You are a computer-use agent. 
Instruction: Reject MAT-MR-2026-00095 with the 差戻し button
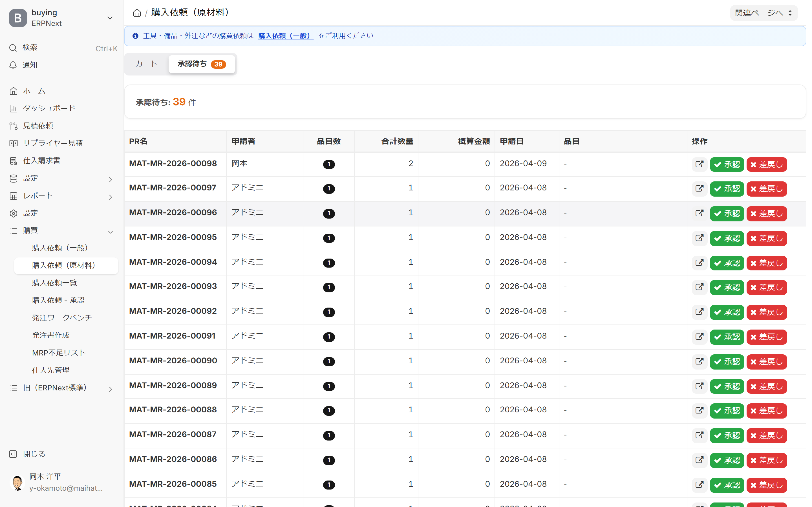(766, 238)
